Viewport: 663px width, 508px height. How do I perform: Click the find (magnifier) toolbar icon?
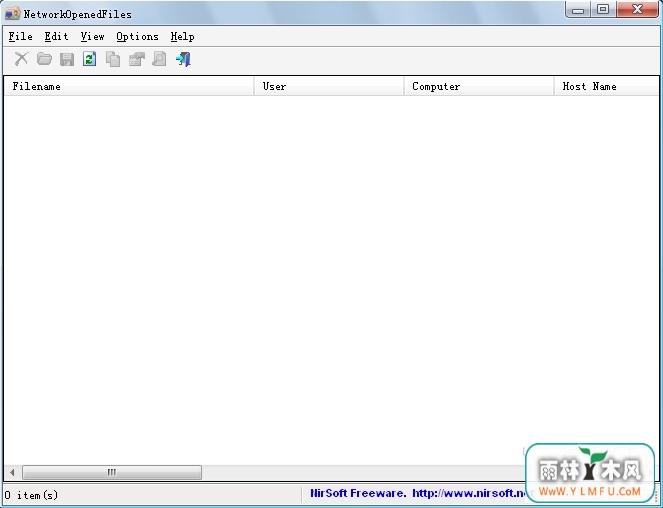[159, 59]
